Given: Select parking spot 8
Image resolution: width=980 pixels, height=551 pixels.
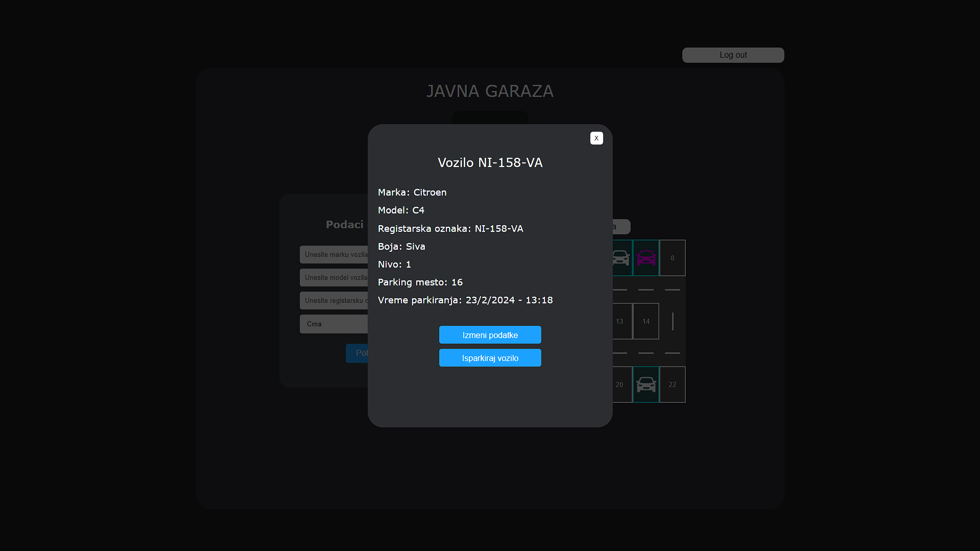Looking at the screenshot, I should click(673, 258).
